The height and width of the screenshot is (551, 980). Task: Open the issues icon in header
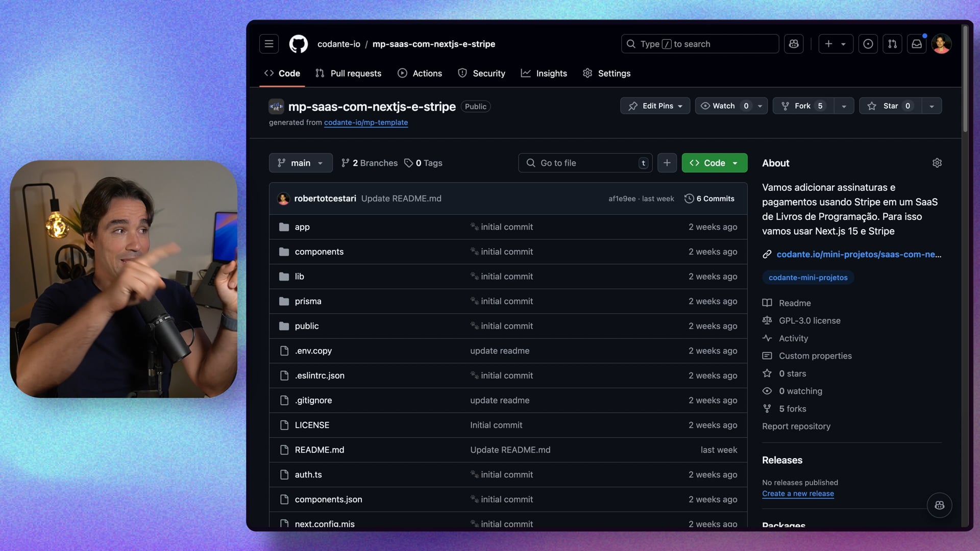click(868, 44)
